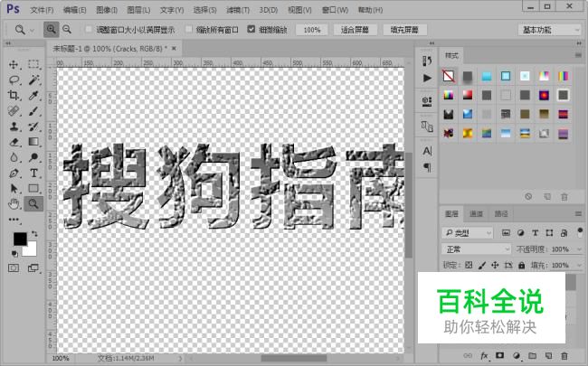Toggle lock transparent pixels
The image size is (588, 366).
click(x=469, y=265)
